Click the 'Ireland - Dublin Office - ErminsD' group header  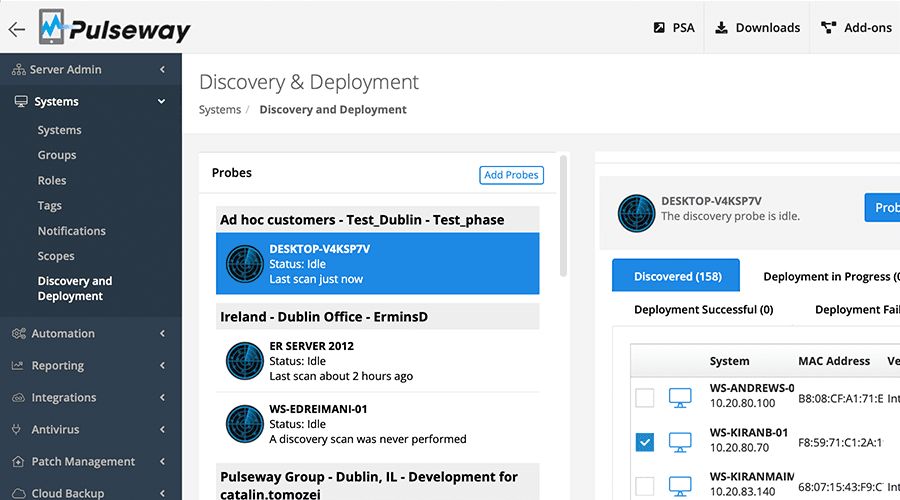tap(378, 317)
